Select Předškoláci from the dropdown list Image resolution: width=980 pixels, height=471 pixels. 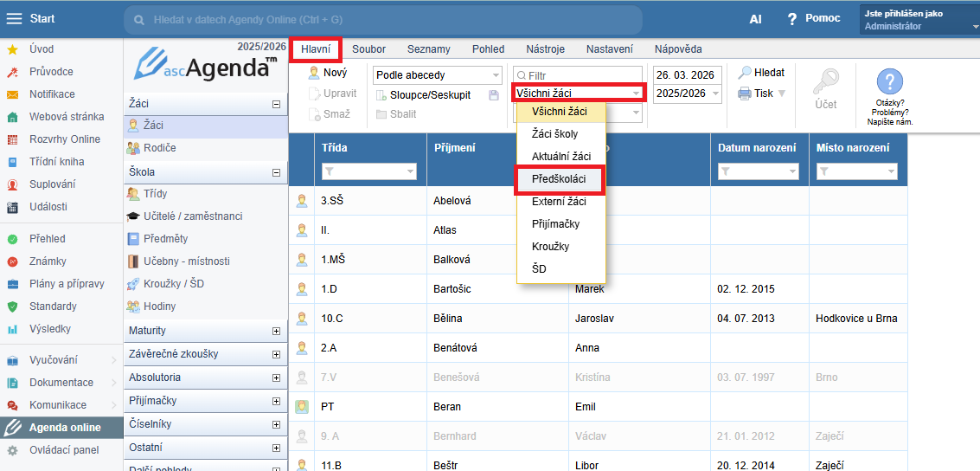tap(559, 179)
